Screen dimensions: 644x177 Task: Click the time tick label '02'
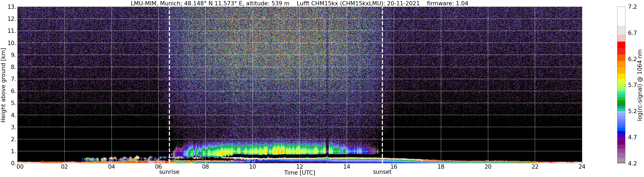coord(64,167)
